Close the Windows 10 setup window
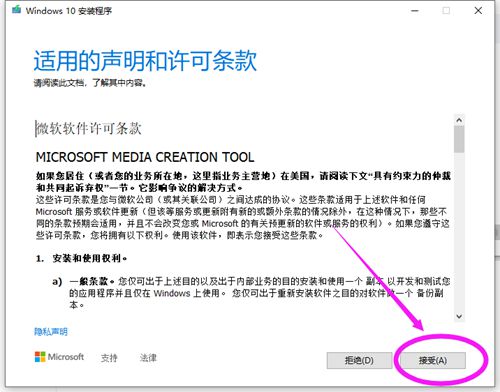 tap(478, 11)
